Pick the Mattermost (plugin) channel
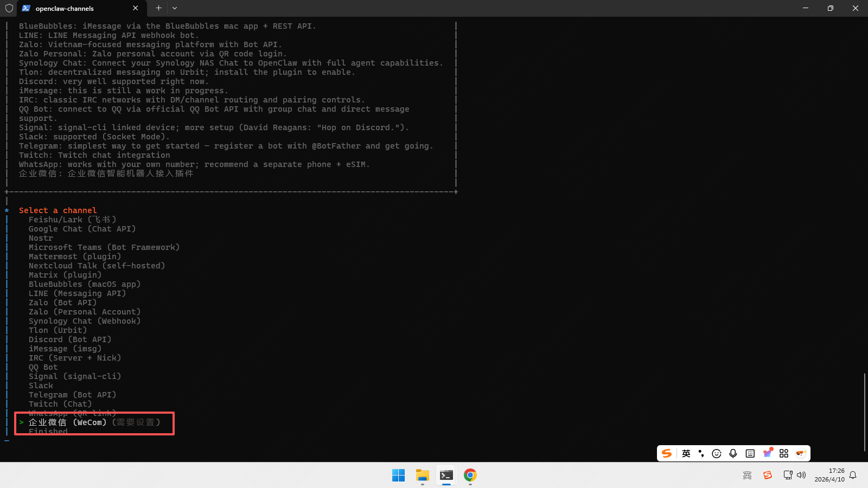 pos(75,256)
